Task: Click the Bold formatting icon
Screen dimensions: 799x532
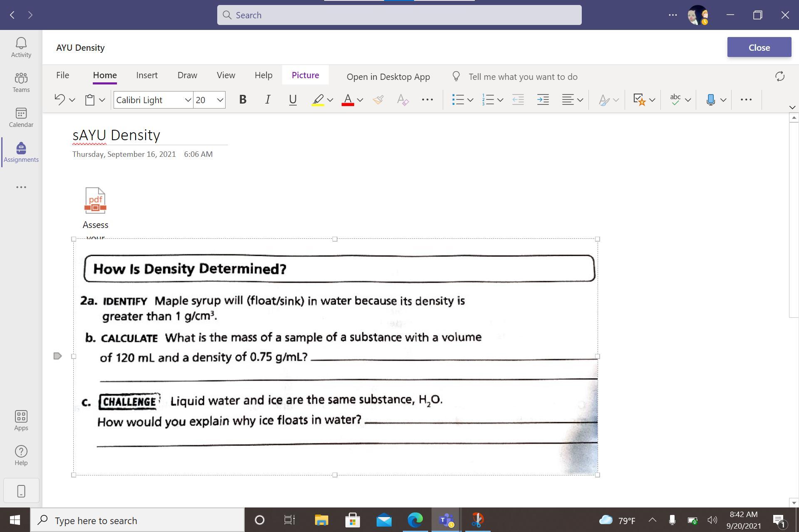Action: (243, 100)
